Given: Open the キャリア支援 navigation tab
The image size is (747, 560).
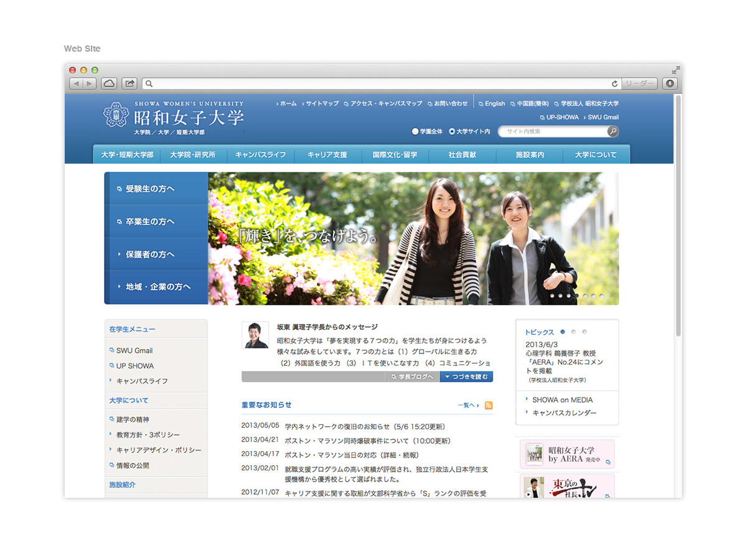Looking at the screenshot, I should [327, 155].
